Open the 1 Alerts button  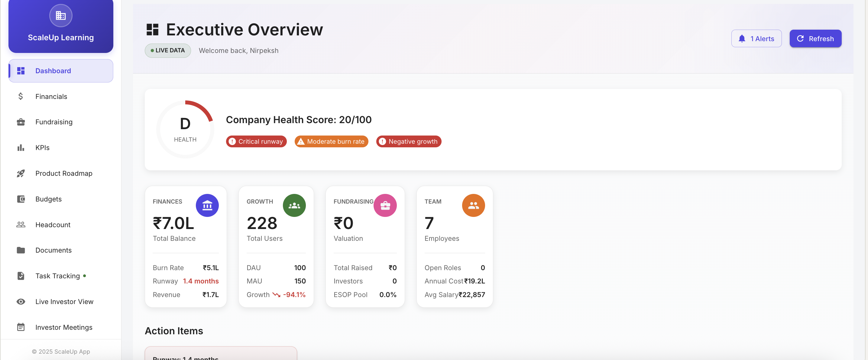[x=756, y=38]
